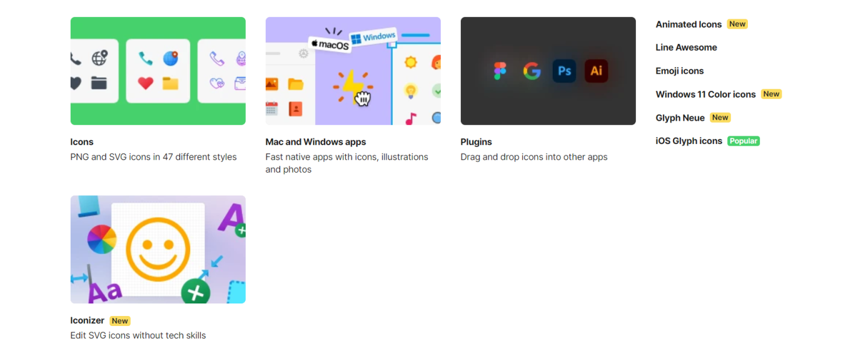Click the green plus circle icon
The width and height of the screenshot is (868, 351).
tap(196, 292)
